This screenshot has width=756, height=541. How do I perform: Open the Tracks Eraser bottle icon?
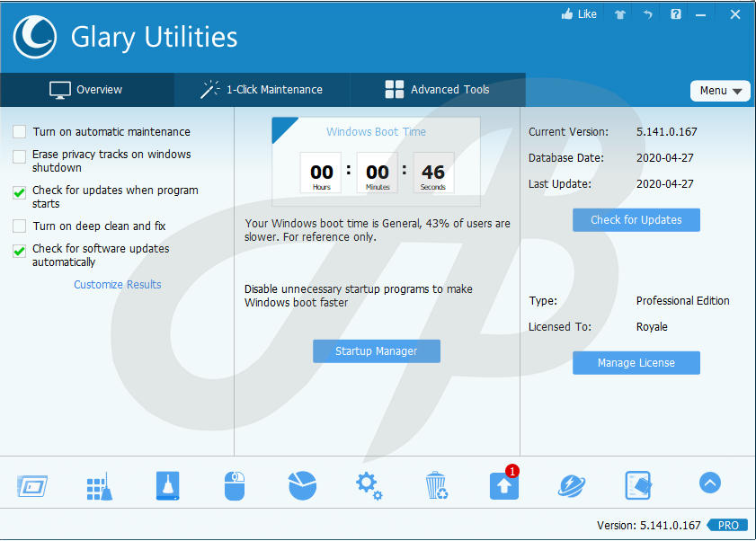167,485
